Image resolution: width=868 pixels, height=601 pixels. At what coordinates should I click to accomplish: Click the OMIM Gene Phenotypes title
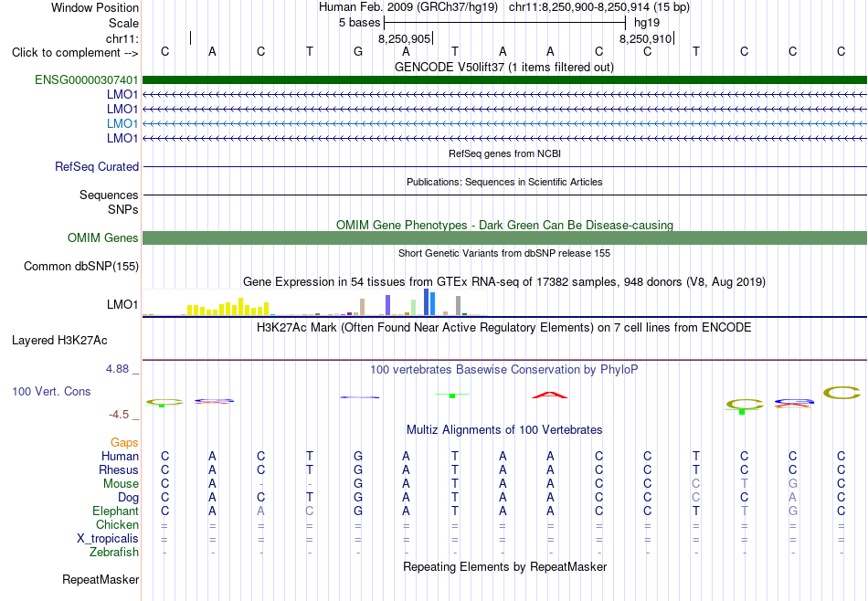(504, 226)
